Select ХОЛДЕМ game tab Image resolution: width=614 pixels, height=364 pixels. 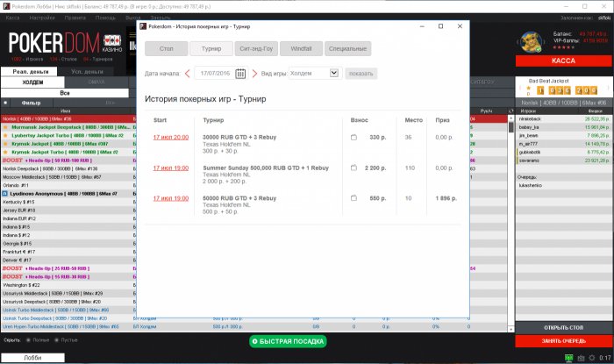(x=32, y=82)
